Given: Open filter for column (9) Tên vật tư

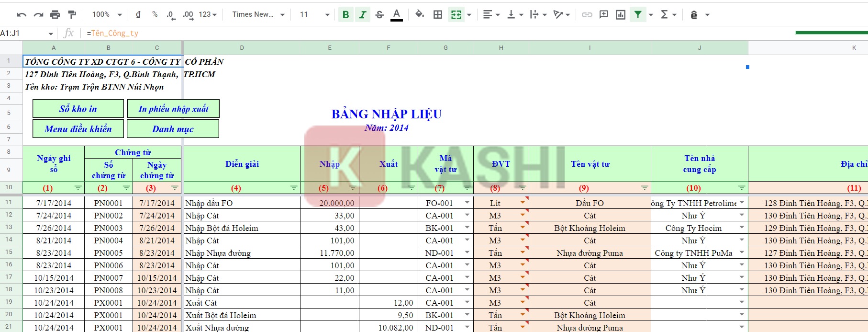Looking at the screenshot, I should pyautogui.click(x=645, y=188).
